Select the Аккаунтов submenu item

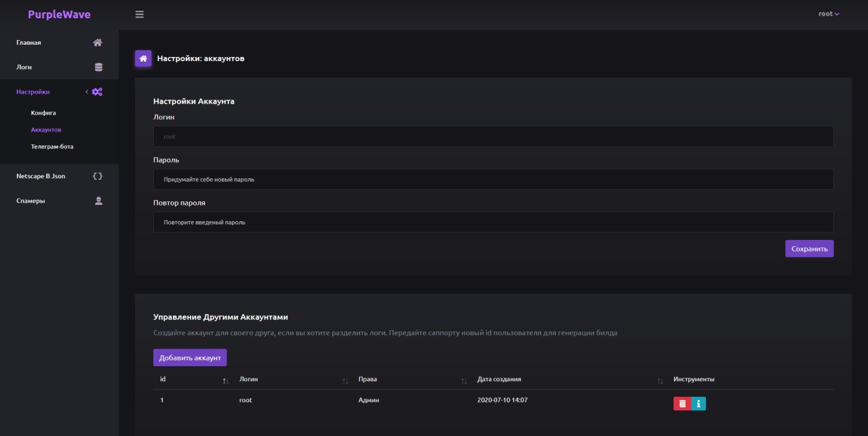46,130
